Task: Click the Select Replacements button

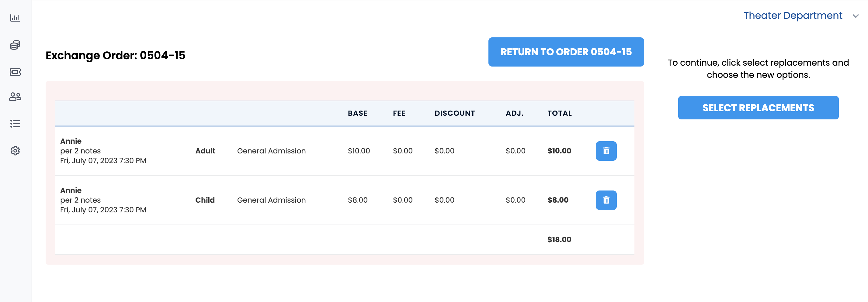Action: [758, 108]
